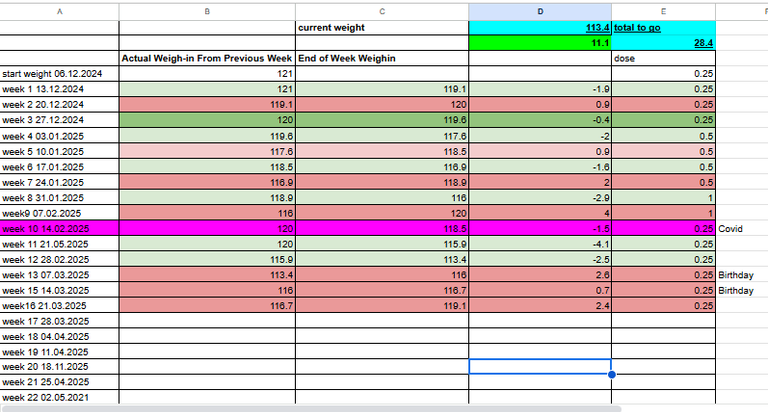Image resolution: width=768 pixels, height=412 pixels.
Task: Click 'Actual Weigh-in From Previous Week' header
Action: point(207,58)
